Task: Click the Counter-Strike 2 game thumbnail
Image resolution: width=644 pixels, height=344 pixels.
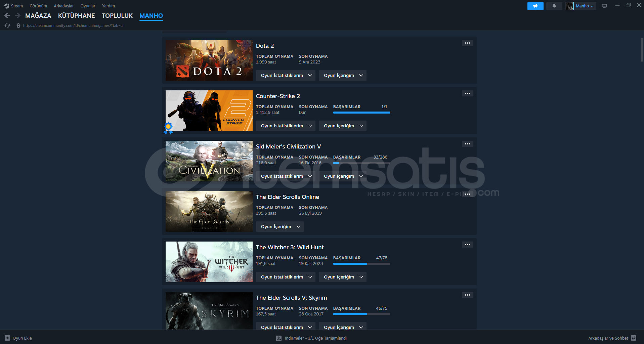Action: tap(209, 111)
